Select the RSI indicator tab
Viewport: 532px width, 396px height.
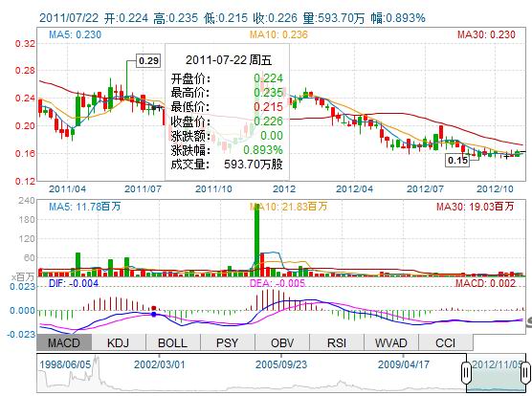(337, 342)
